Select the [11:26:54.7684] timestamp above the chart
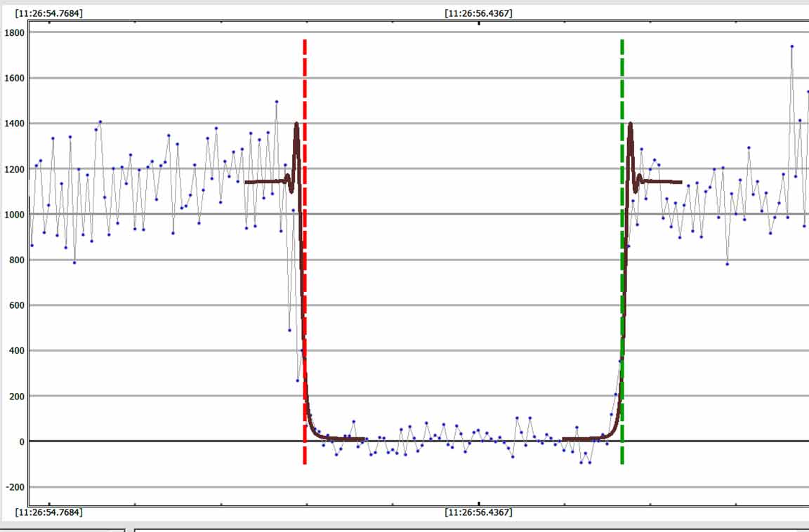Screen dimensions: 809x532 49,13
